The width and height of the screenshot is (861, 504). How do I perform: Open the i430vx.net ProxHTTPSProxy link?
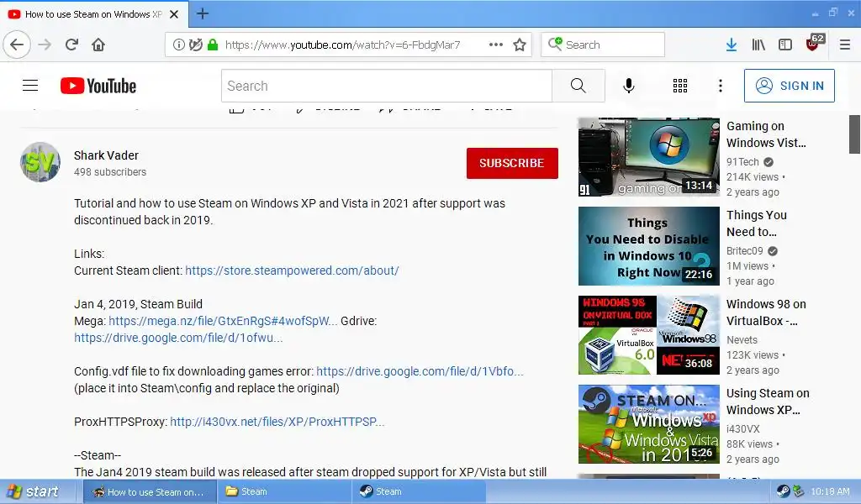coord(277,422)
